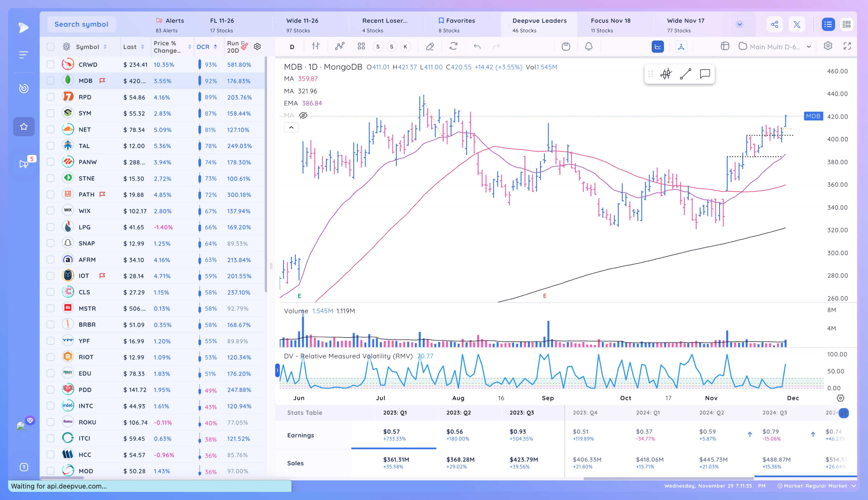Open column settings gear next to Run 20D
This screenshot has height=500, width=868.
click(x=257, y=47)
